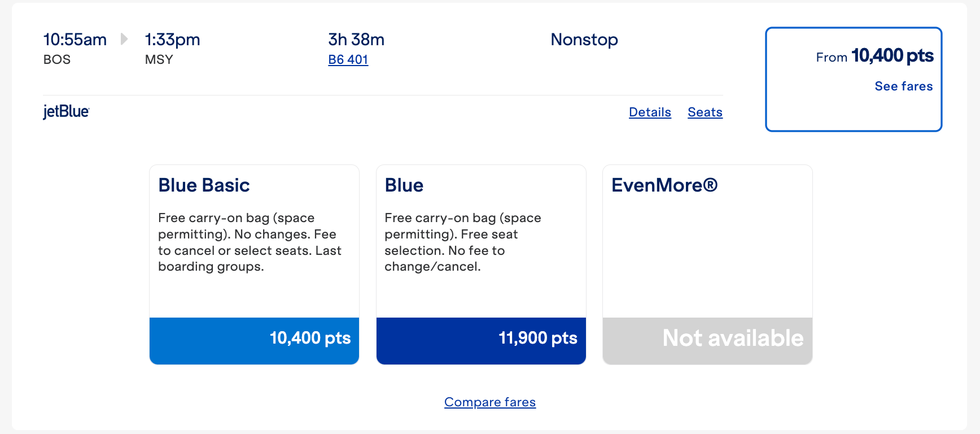The height and width of the screenshot is (434, 980).
Task: Click the 3h 38m duration text
Action: pos(356,40)
